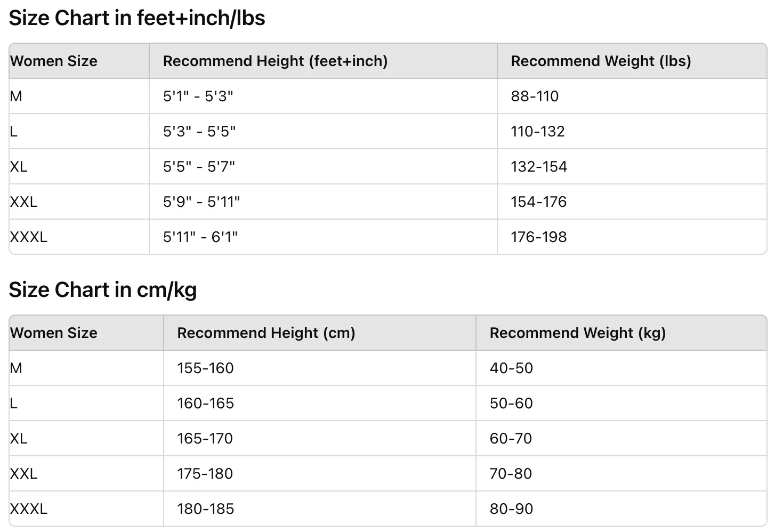The width and height of the screenshot is (775, 532).
Task: Select the weight cell 50-60
Action: (511, 404)
